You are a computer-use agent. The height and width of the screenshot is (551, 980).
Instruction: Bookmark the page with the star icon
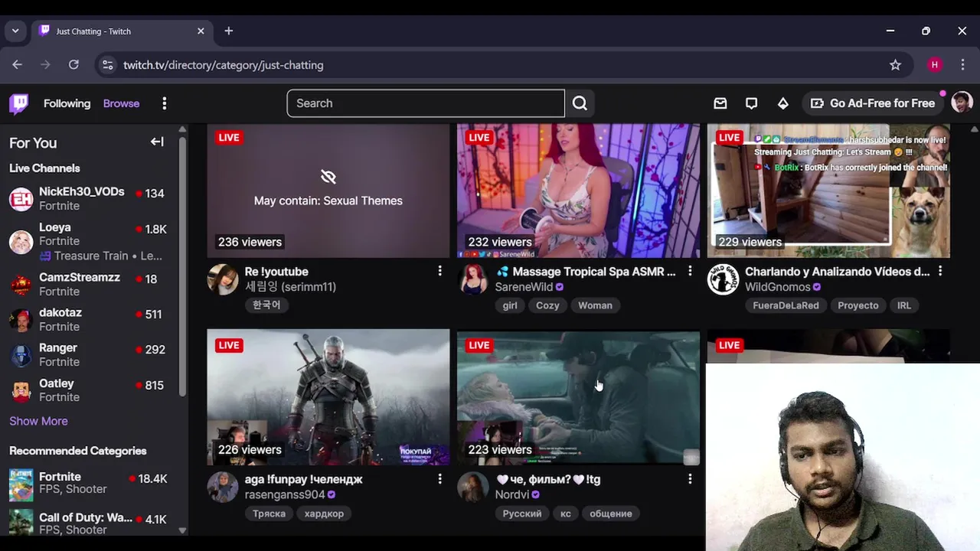[x=895, y=65]
